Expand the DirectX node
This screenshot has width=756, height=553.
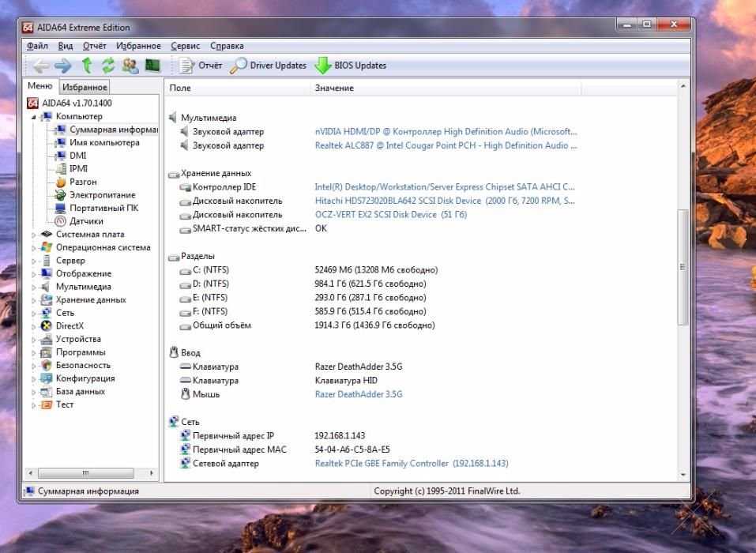34,326
